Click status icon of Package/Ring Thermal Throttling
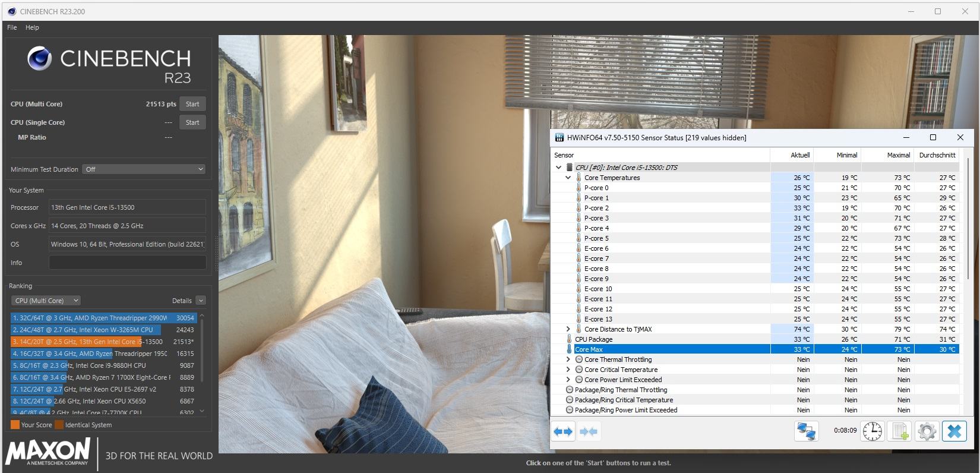Screen dimensions: 980x473 pos(570,390)
